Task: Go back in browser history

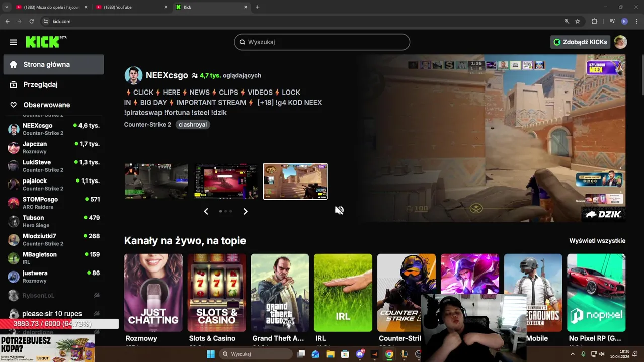Action: 7,21
